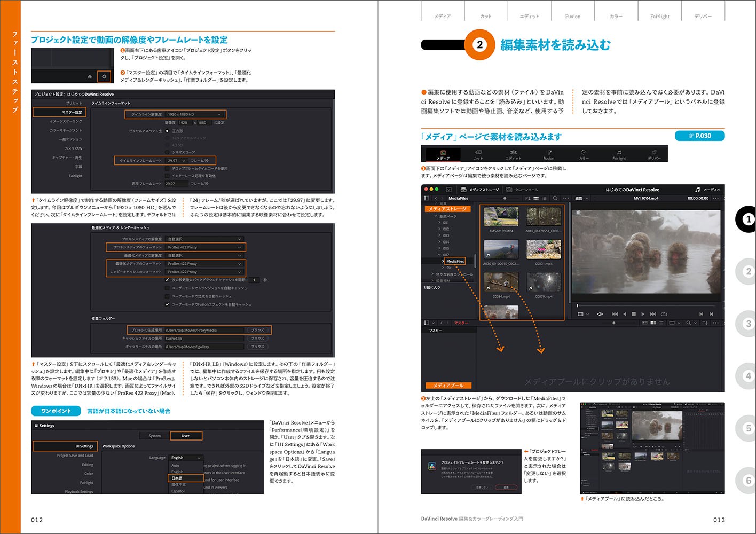Enable the interlace processing checkbox
The height and width of the screenshot is (534, 756).
click(167, 176)
